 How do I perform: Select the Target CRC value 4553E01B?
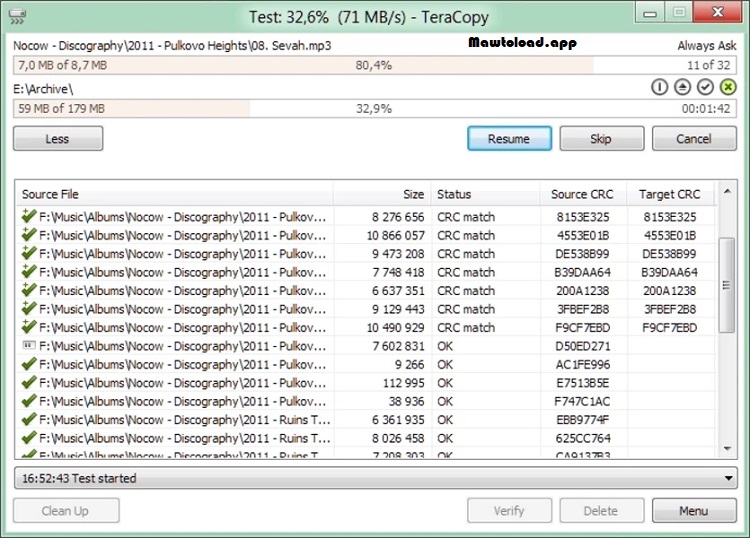pyautogui.click(x=670, y=235)
